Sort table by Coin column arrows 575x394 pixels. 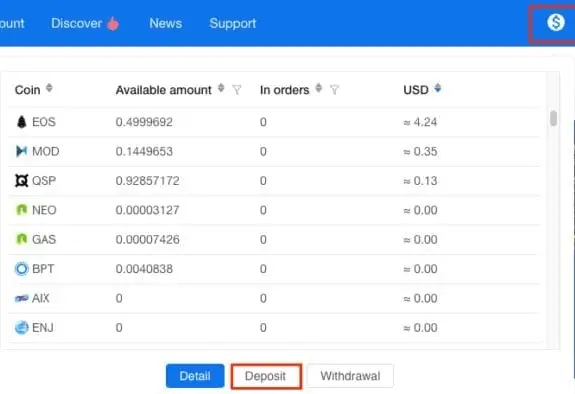click(49, 88)
